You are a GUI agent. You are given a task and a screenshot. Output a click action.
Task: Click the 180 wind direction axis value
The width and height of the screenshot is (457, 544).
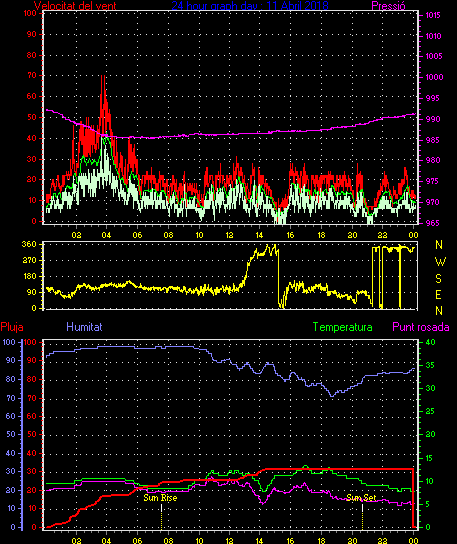[x=29, y=276]
